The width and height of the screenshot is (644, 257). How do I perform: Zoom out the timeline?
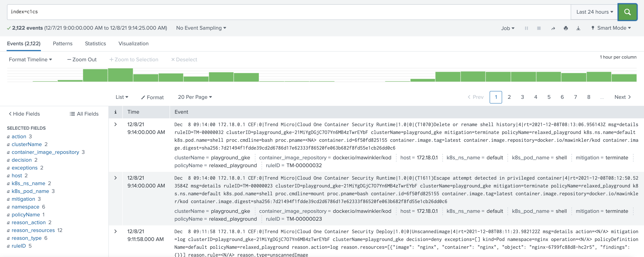click(82, 59)
